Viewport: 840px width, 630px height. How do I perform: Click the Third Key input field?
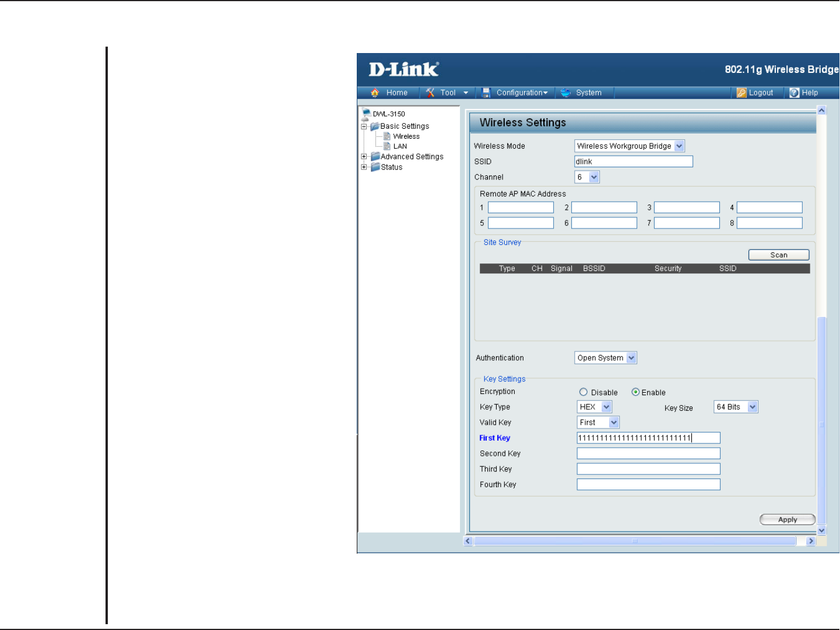[648, 469]
